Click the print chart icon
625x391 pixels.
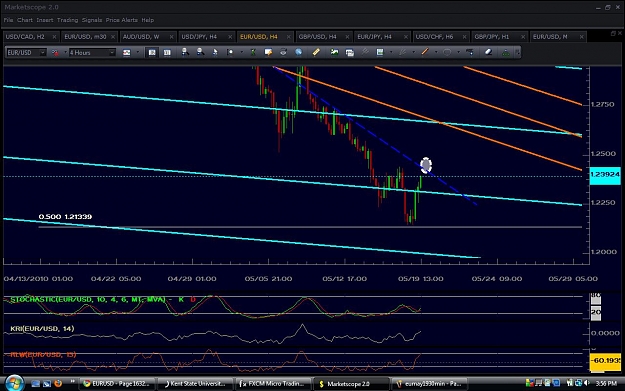pos(283,52)
